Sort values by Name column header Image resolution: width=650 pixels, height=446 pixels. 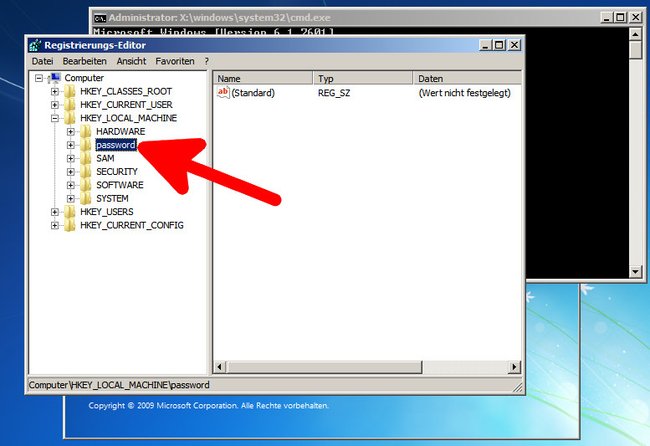coord(263,78)
